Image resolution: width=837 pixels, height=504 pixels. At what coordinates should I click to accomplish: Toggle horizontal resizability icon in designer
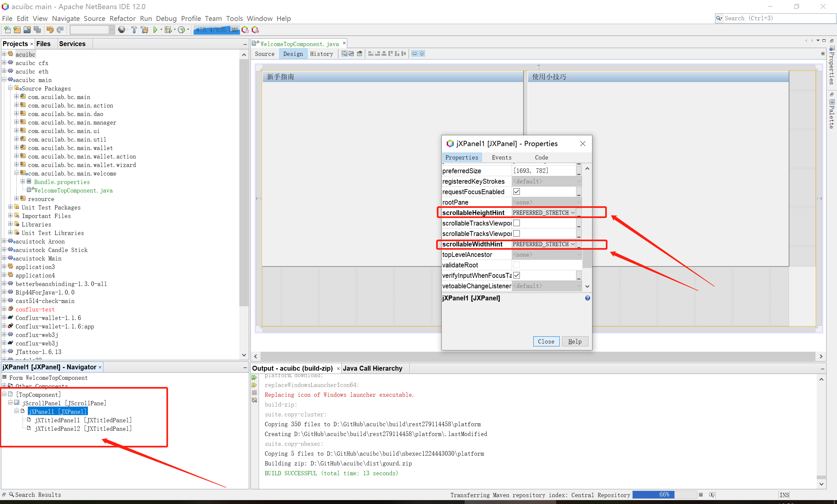[415, 54]
